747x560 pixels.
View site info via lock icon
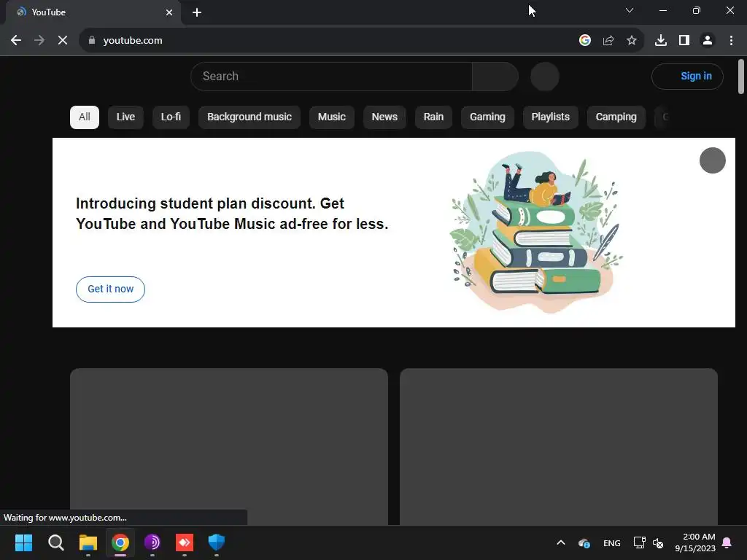tap(92, 41)
